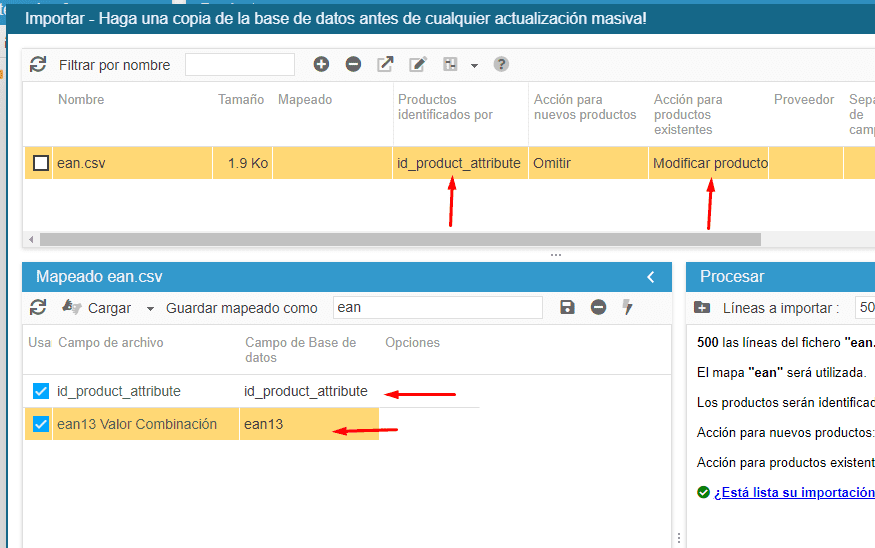Tick the checkbox for ean.csv row
Viewport: 875px width, 548px height.
(41, 163)
